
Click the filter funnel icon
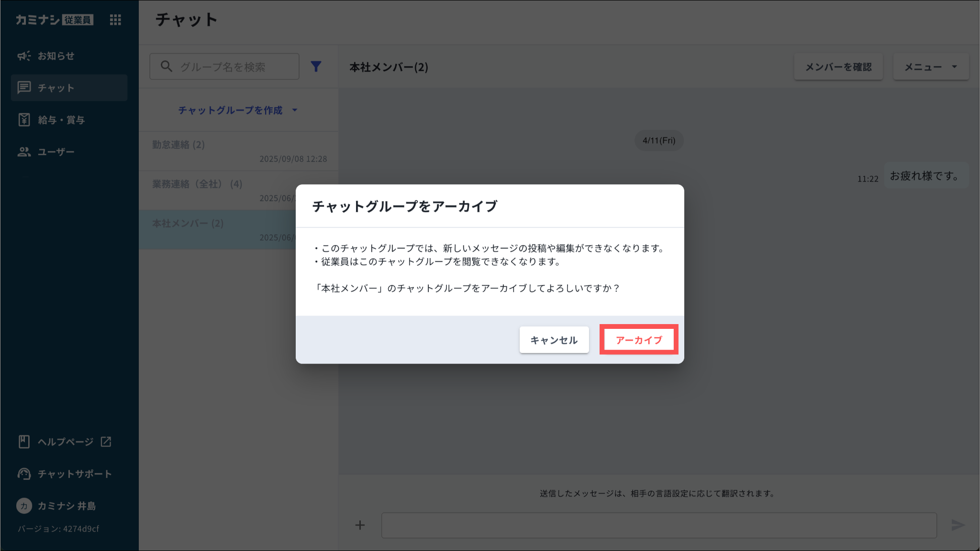[x=316, y=67]
